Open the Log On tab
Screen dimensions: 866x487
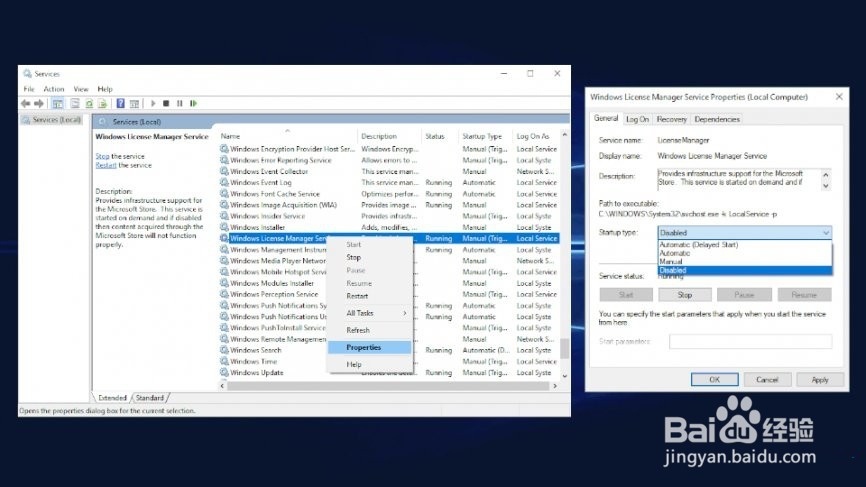pyautogui.click(x=637, y=119)
